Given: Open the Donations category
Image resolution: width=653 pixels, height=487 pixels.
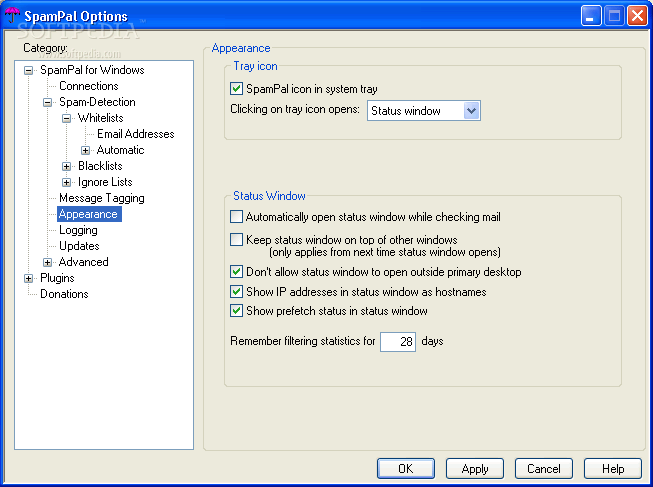Looking at the screenshot, I should click(64, 294).
